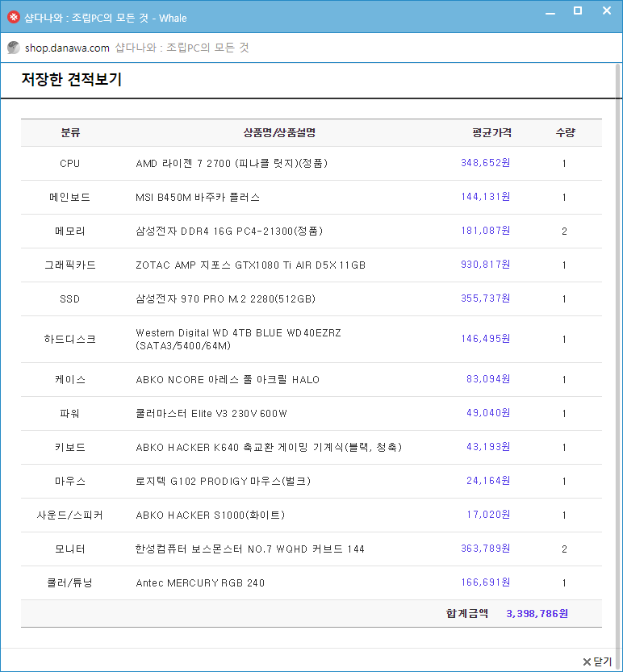The image size is (623, 672).
Task: Select ABKO HACKER S1000(화이트) product name
Action: 210,515
